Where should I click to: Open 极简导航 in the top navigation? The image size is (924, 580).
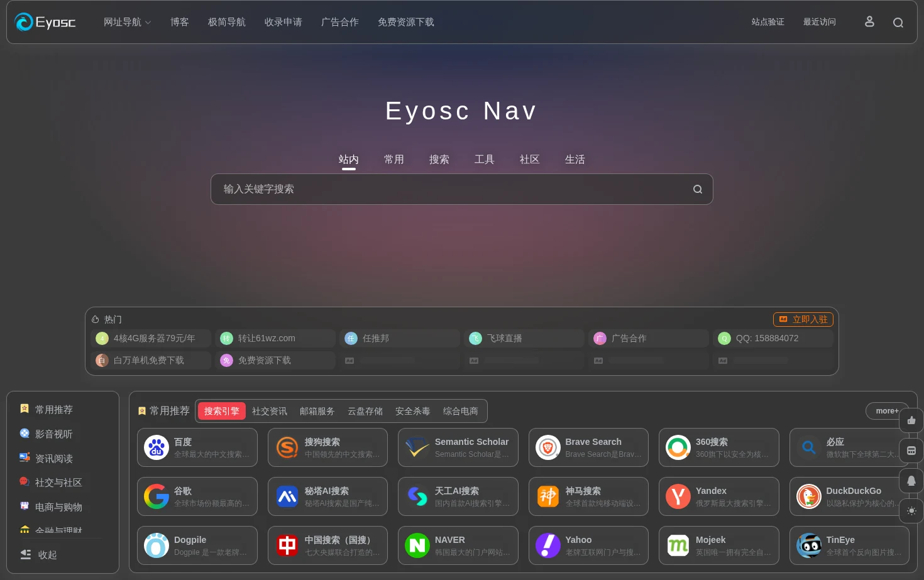click(x=227, y=22)
